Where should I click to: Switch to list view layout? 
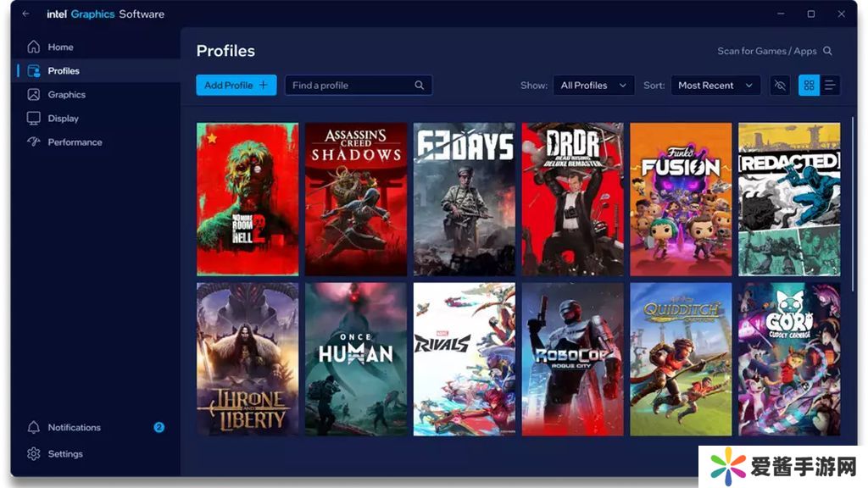point(830,86)
